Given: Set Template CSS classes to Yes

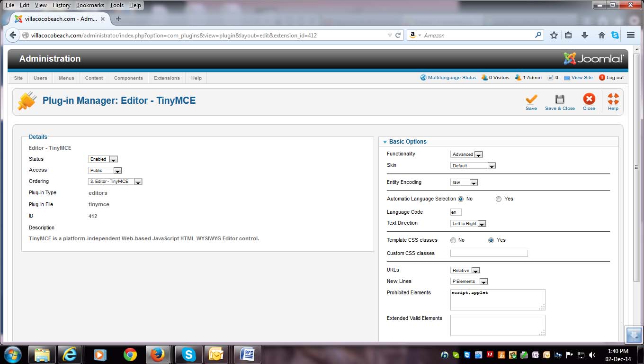Looking at the screenshot, I should click(491, 240).
